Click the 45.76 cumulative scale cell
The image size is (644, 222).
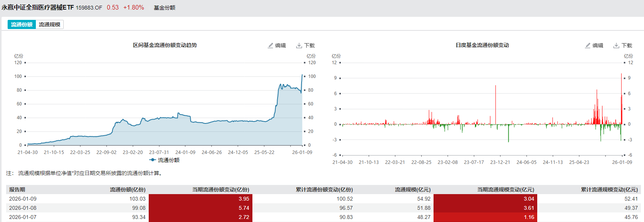tap(631, 217)
